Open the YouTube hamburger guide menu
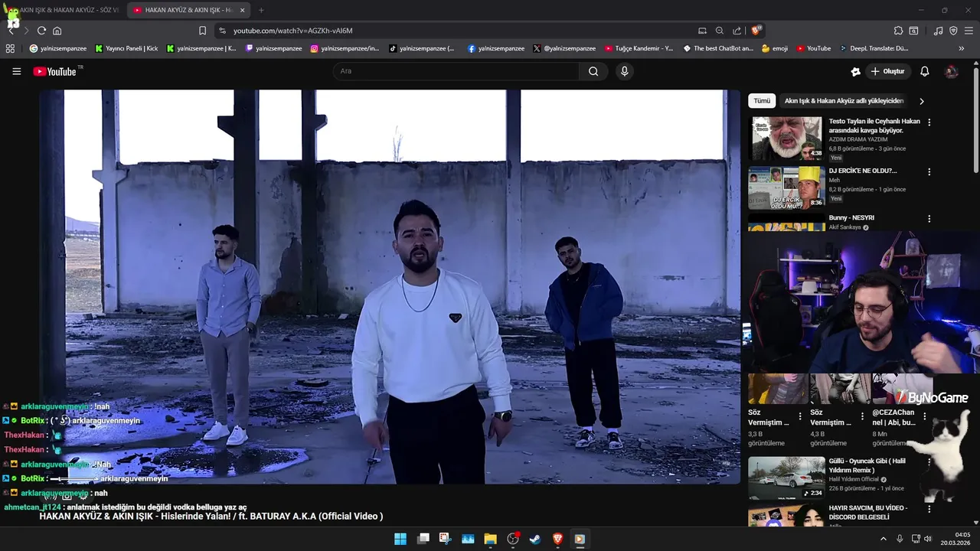 click(16, 71)
